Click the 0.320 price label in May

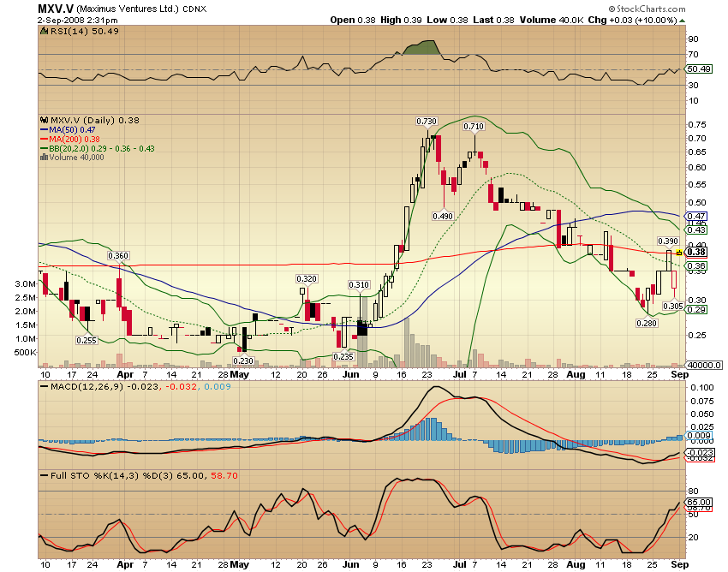(x=307, y=278)
